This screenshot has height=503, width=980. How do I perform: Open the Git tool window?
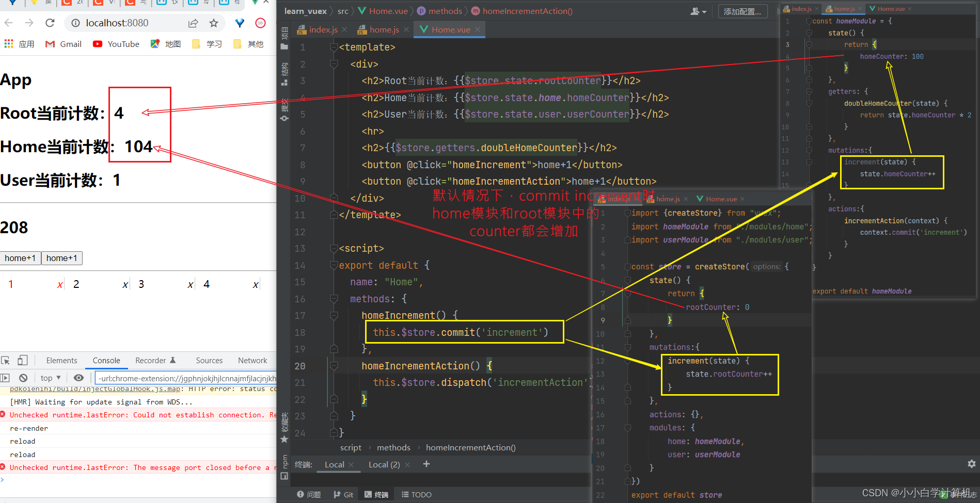point(343,495)
